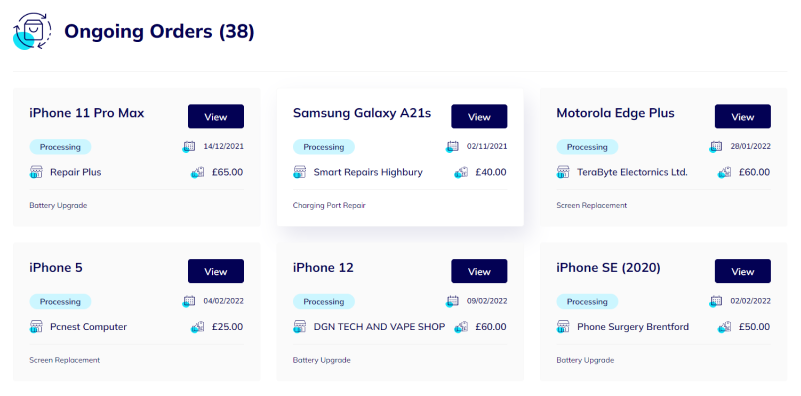Click the Ongoing Orders (38) heading
Viewport: 801px width, 396px height.
point(159,31)
